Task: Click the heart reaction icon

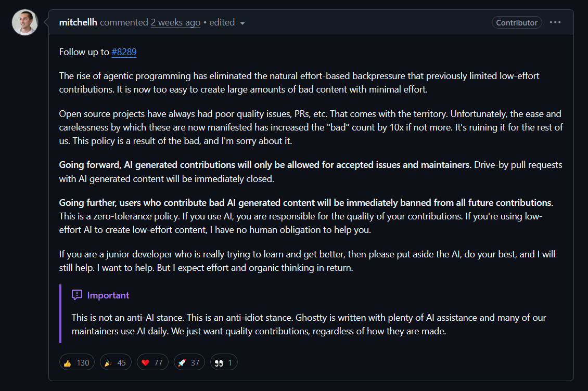Action: 146,362
